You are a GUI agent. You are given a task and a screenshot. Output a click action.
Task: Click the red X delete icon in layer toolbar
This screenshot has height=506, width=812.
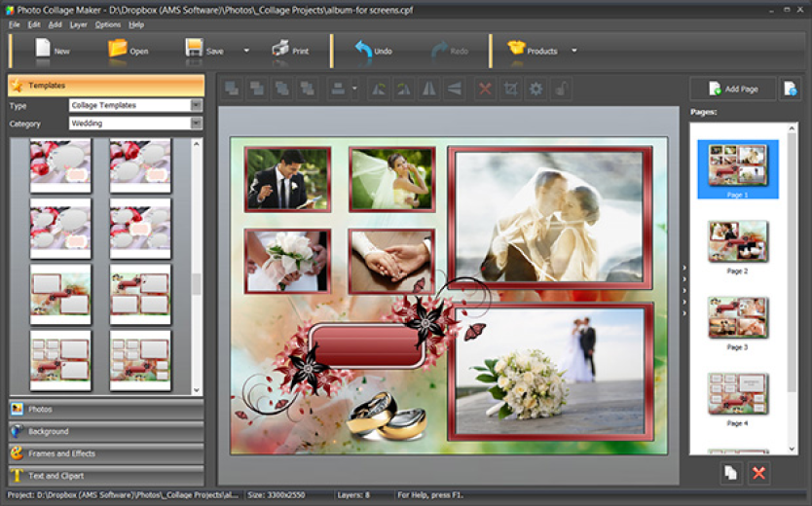pyautogui.click(x=484, y=90)
